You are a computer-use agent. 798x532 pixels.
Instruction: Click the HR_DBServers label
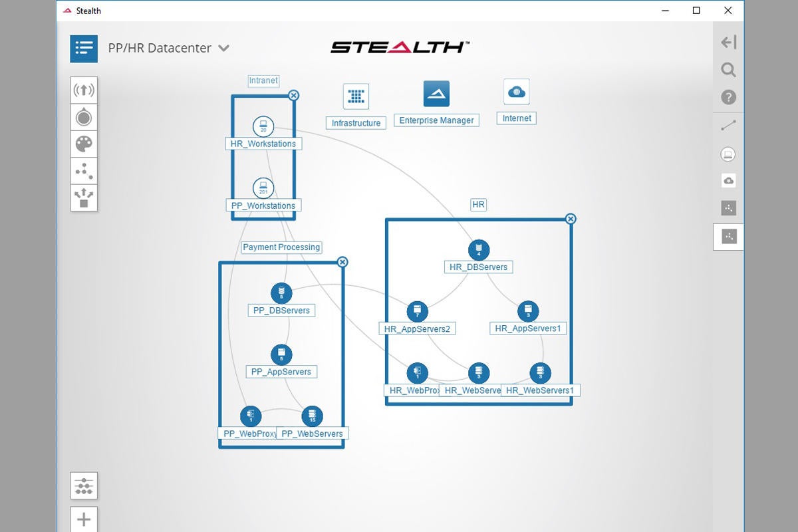(478, 267)
